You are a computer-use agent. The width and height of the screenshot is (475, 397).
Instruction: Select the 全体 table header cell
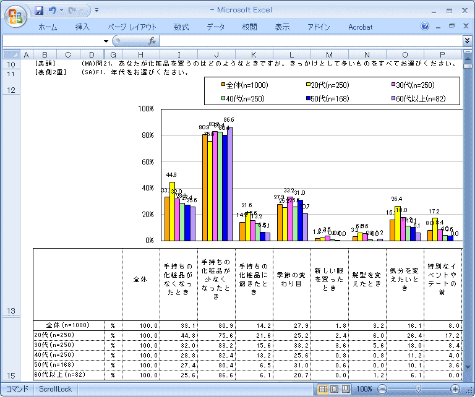(x=141, y=284)
